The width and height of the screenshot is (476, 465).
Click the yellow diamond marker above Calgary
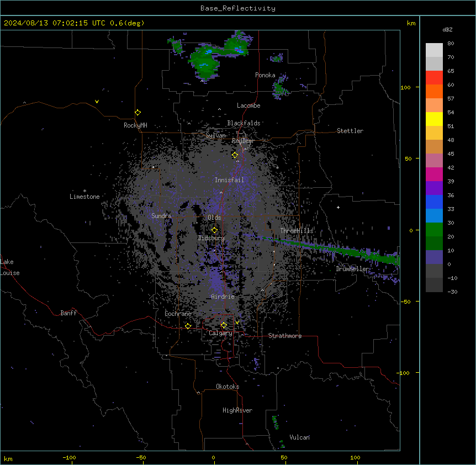(224, 325)
